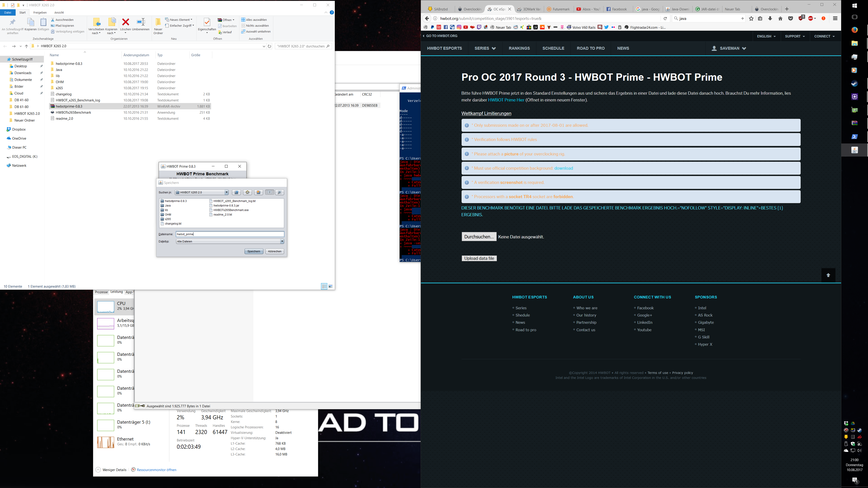The image size is (868, 488).
Task: Expand 'Einfacher Zugriff' dropdown
Action: click(180, 26)
